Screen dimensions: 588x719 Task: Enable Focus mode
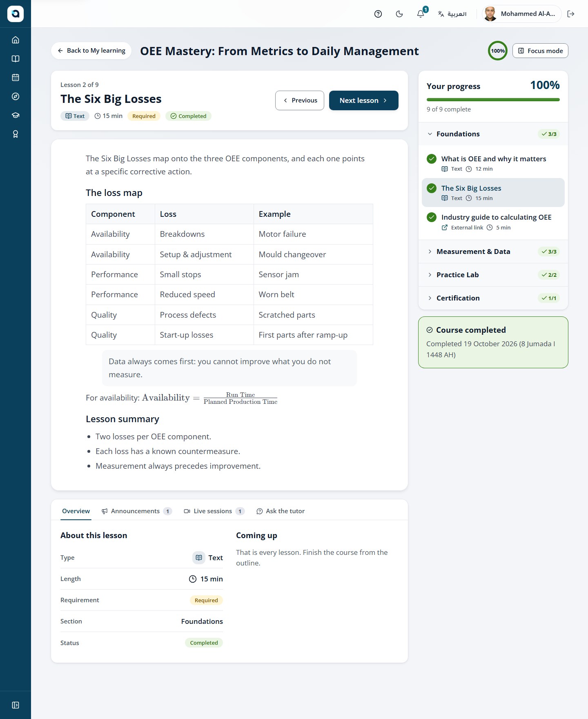pyautogui.click(x=540, y=51)
